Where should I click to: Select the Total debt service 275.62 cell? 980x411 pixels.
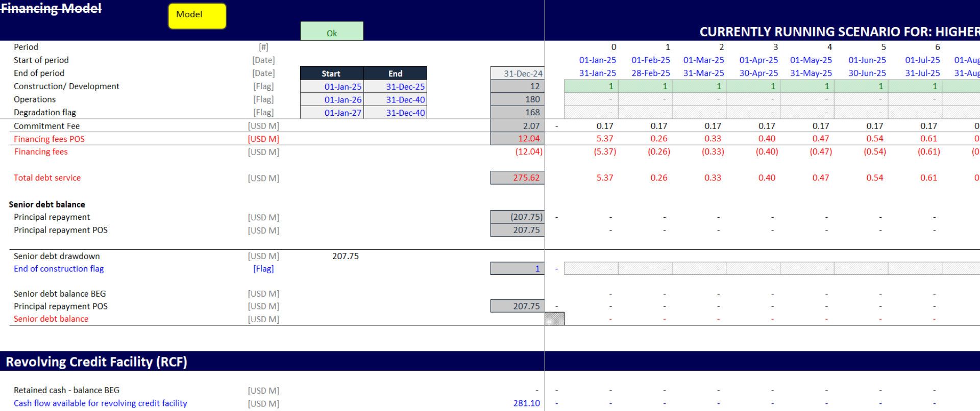(517, 178)
